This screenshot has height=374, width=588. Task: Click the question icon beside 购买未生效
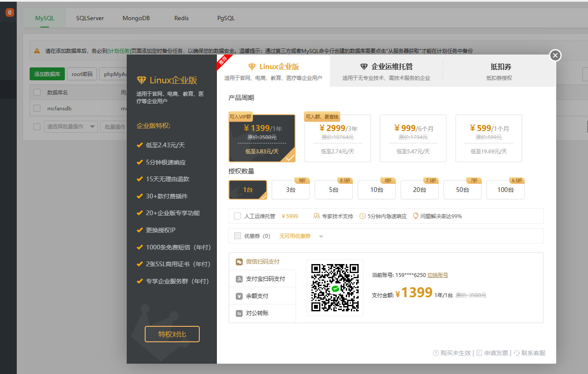(436, 353)
